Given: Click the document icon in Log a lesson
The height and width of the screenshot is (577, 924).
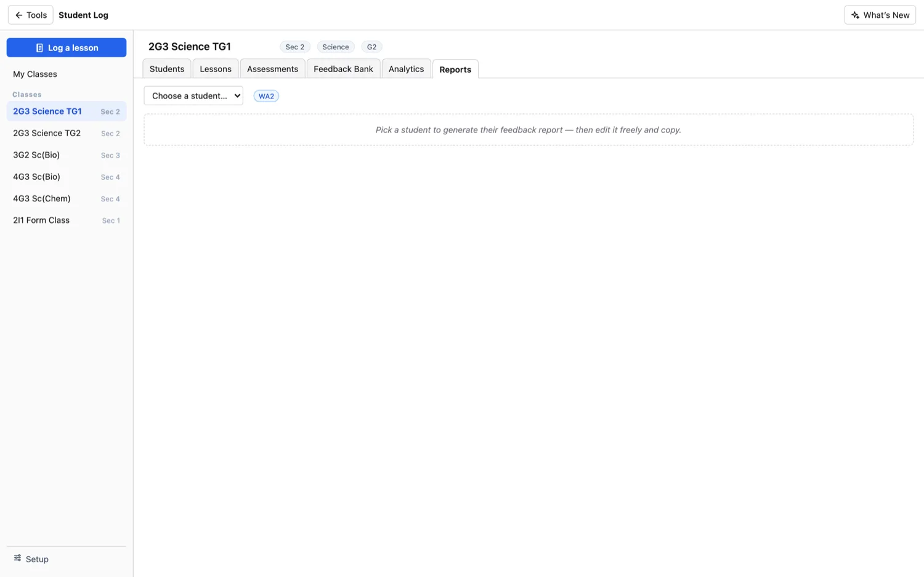Looking at the screenshot, I should pos(39,48).
